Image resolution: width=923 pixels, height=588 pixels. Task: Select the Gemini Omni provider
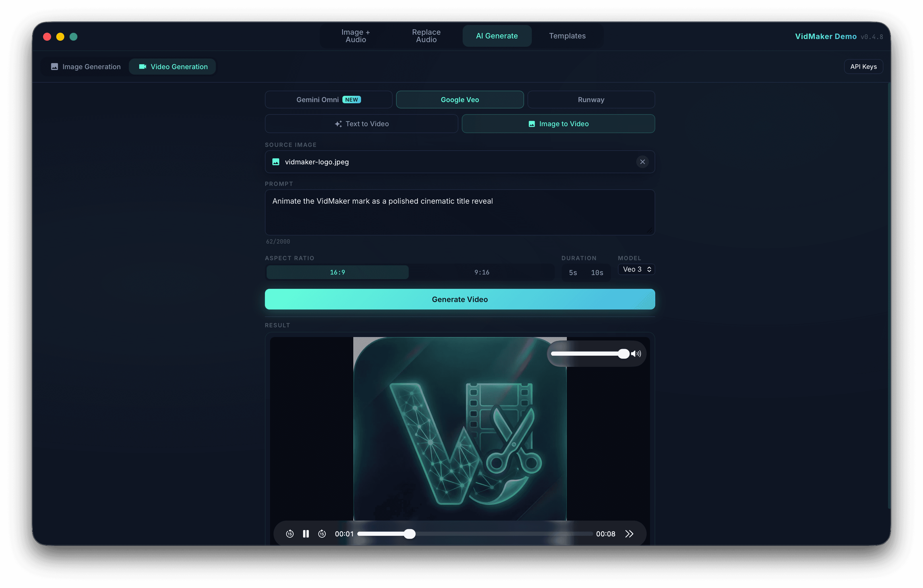[x=329, y=100]
